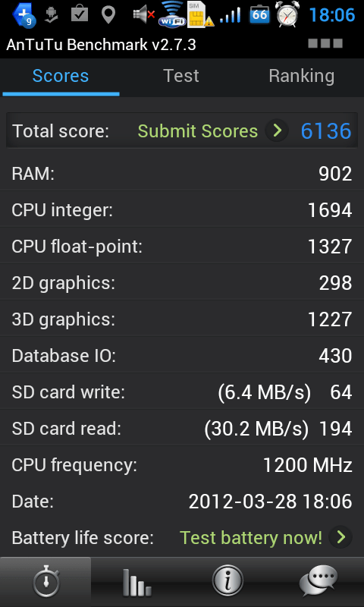The width and height of the screenshot is (364, 607).
Task: Tap the blue notification badge icon
Action: click(24, 14)
